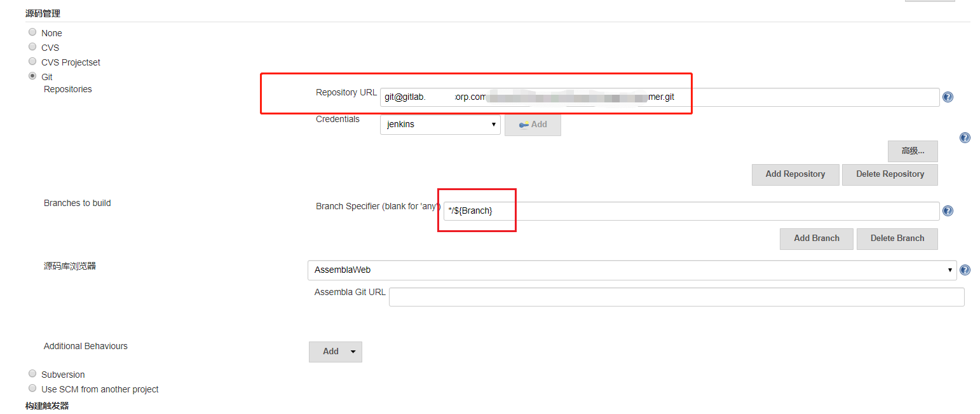Open help for Repository URL field
980x414 pixels.
[x=948, y=97]
